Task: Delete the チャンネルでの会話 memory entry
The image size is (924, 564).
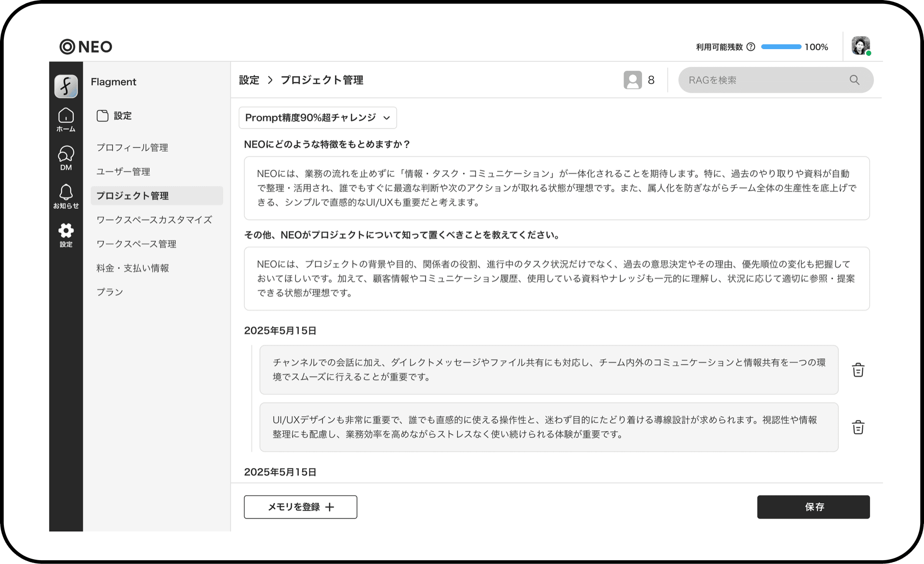Action: coord(858,370)
